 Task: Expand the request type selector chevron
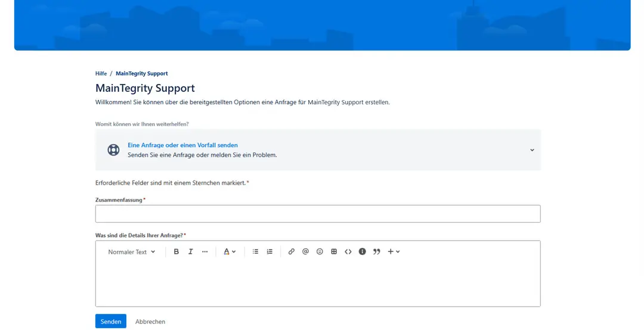tap(532, 150)
